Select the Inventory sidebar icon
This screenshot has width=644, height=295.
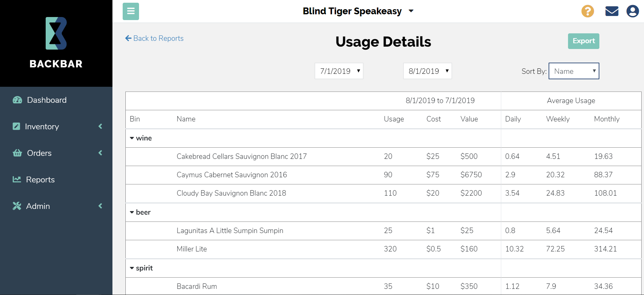click(16, 126)
